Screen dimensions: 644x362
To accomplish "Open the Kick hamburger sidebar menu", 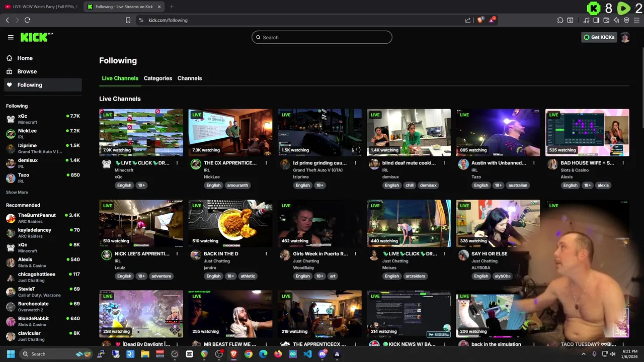I will tap(11, 37).
